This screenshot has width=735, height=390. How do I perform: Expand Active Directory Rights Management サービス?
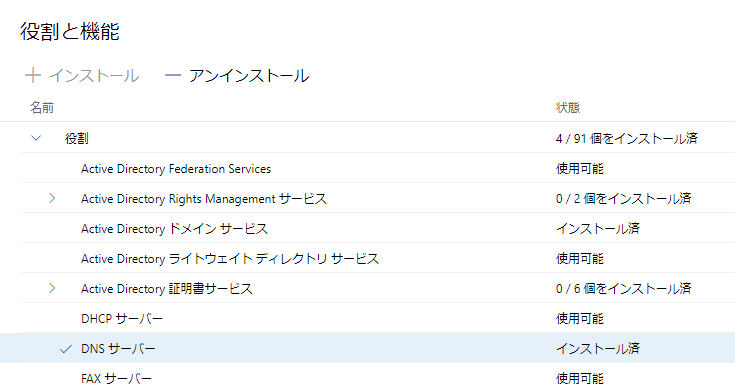click(x=52, y=198)
